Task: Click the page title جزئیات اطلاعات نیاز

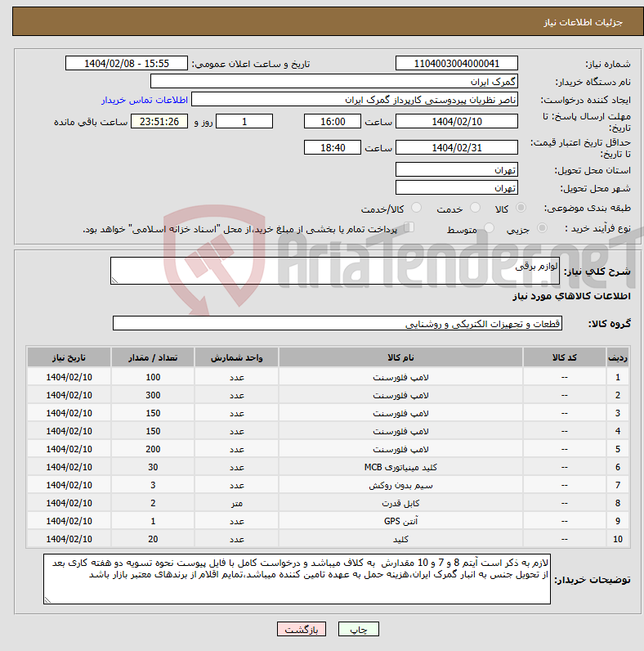Action: (583, 22)
